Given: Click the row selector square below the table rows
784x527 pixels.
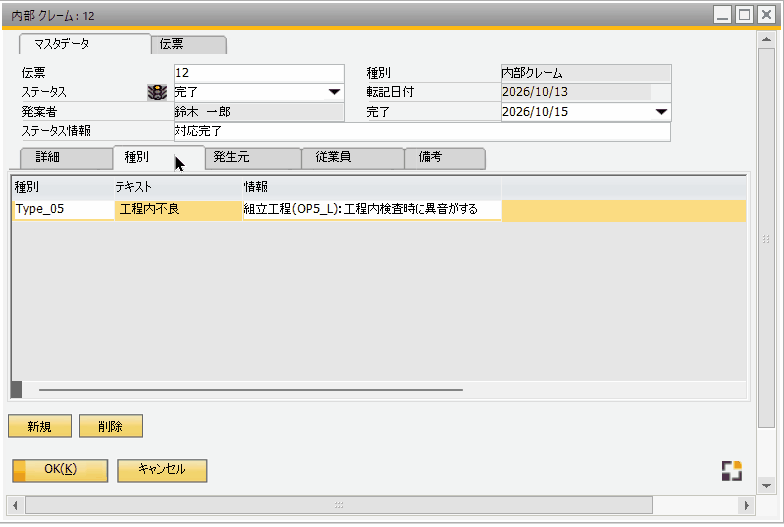Looking at the screenshot, I should click(16, 390).
